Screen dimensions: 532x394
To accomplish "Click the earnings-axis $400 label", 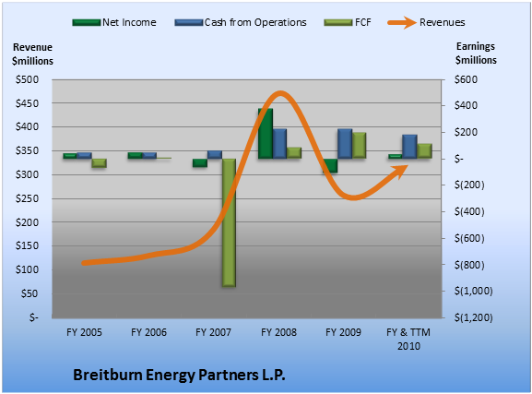I will (466, 105).
